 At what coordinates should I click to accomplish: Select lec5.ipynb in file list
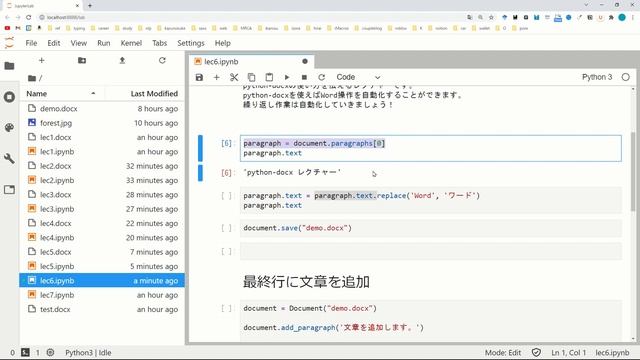pos(102,266)
